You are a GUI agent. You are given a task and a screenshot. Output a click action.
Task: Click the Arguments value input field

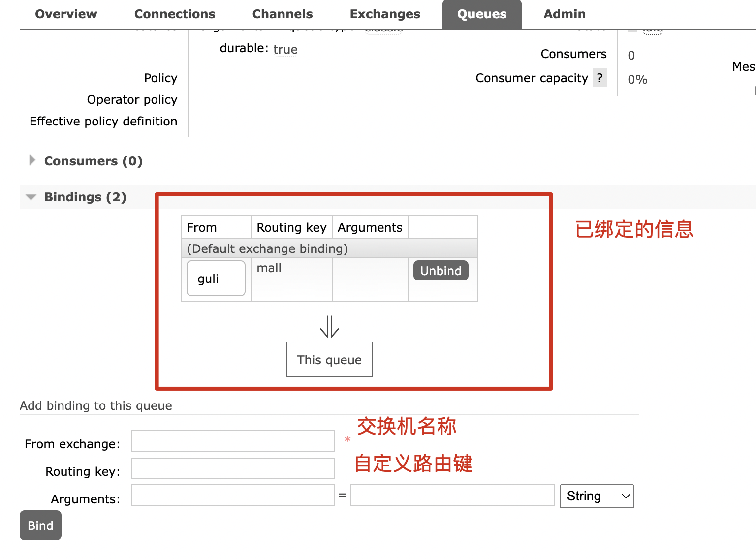tap(452, 496)
